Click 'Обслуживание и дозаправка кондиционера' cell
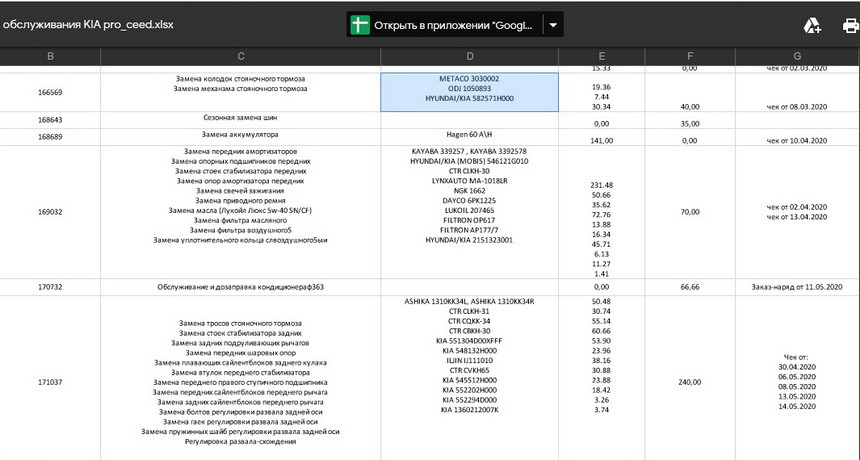860x460 pixels. [x=241, y=287]
